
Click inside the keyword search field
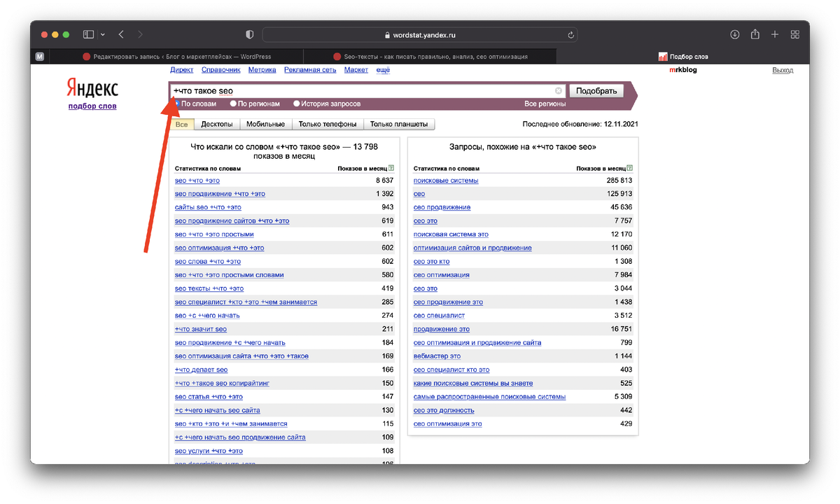click(x=350, y=90)
